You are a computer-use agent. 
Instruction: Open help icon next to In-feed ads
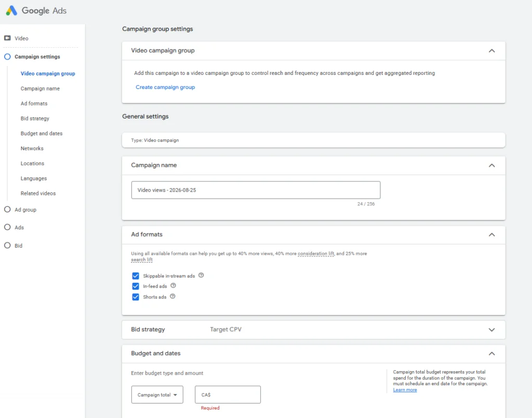tap(174, 285)
